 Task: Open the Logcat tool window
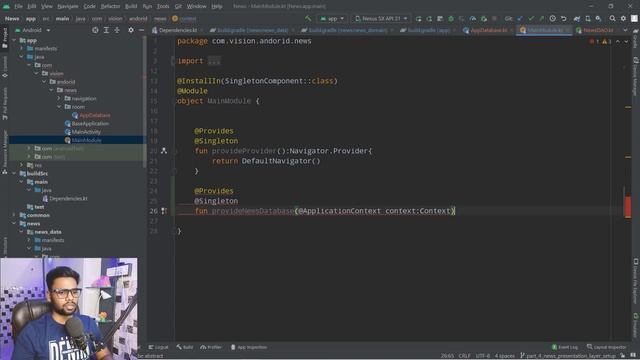point(158,347)
